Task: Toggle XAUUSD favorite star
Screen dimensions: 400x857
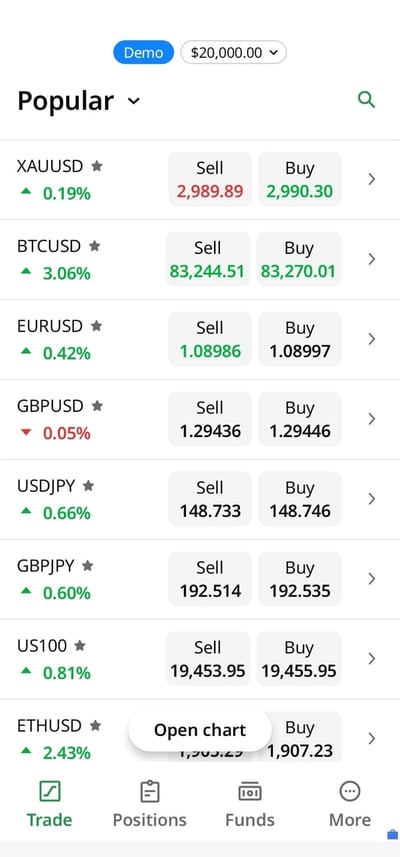Action: (97, 166)
